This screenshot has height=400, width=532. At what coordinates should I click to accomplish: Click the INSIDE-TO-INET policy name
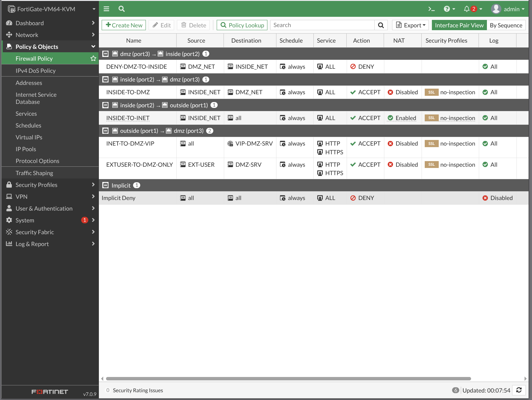click(128, 118)
